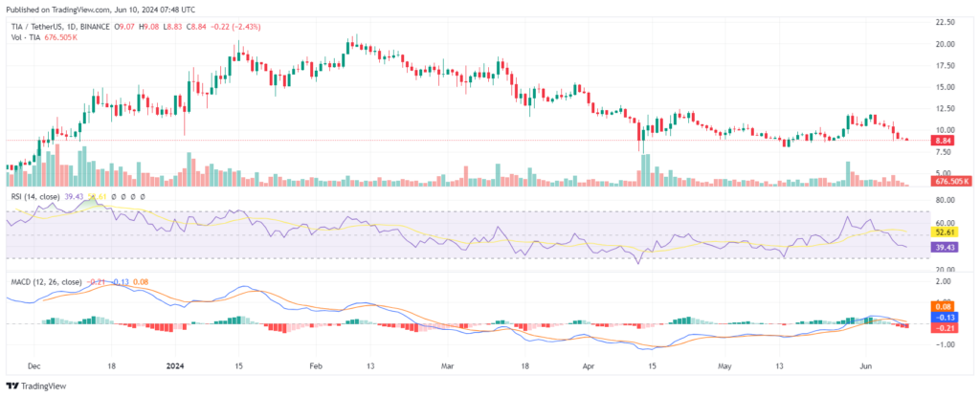Click the 13 date label right after Feb

click(370, 364)
